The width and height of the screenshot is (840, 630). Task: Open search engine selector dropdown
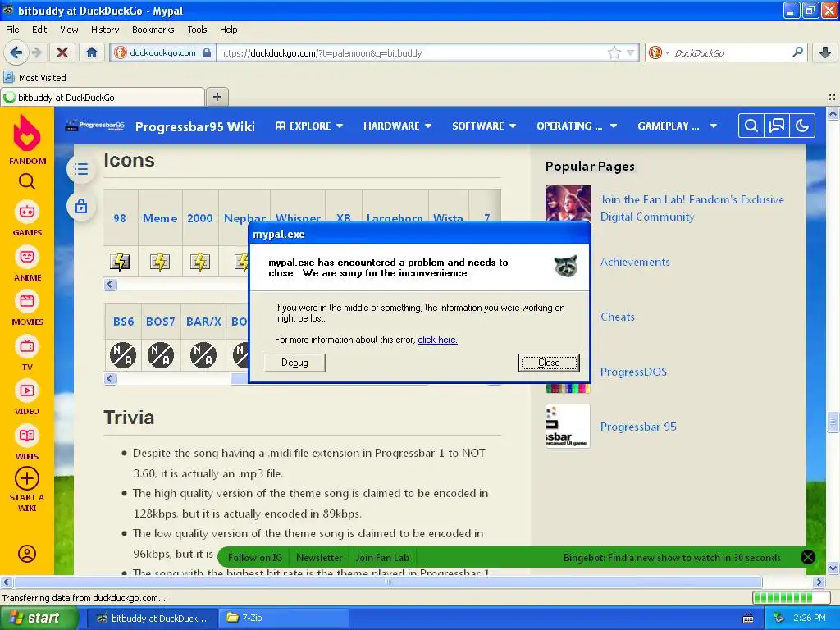(659, 52)
